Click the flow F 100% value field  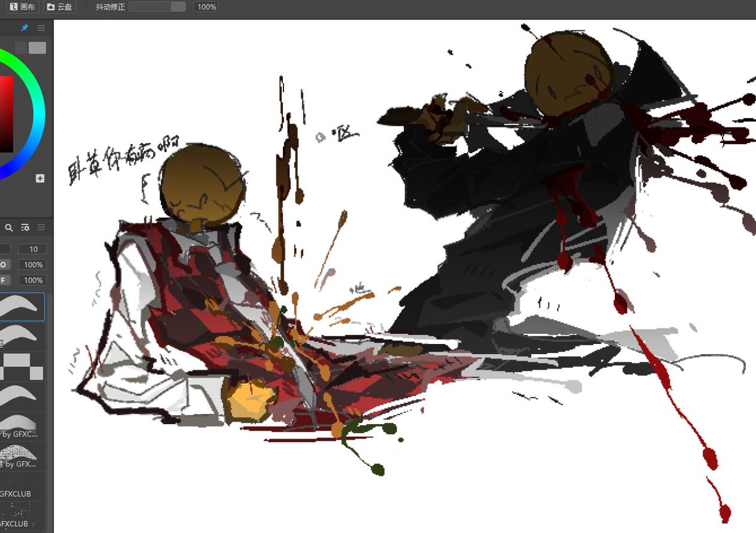[31, 280]
